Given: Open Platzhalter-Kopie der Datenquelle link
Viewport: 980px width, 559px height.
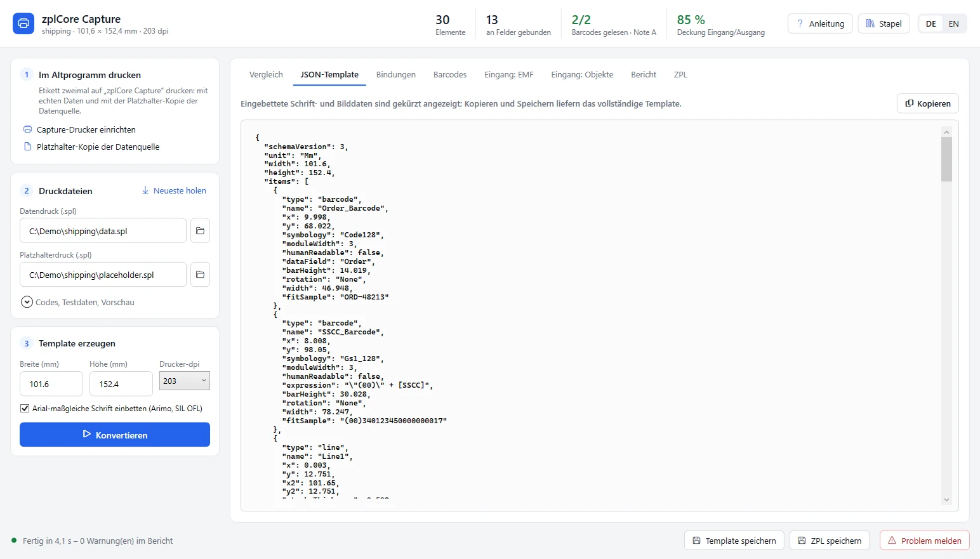Looking at the screenshot, I should pos(98,147).
